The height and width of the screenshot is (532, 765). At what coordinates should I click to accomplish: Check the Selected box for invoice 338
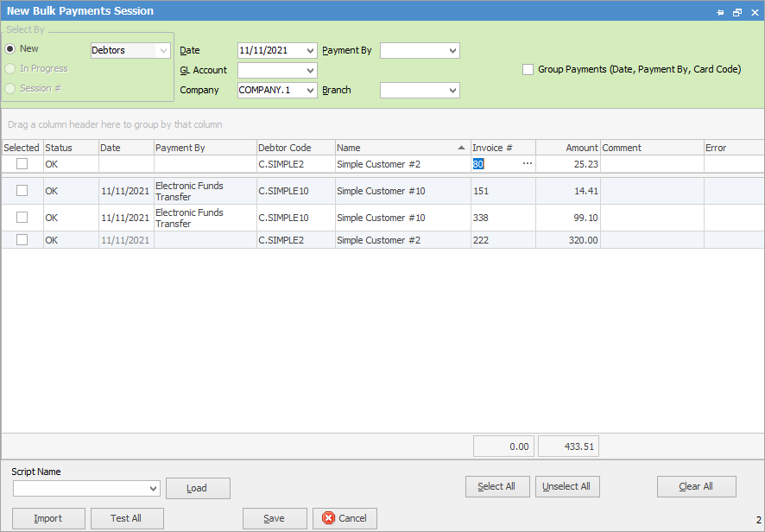(x=22, y=218)
